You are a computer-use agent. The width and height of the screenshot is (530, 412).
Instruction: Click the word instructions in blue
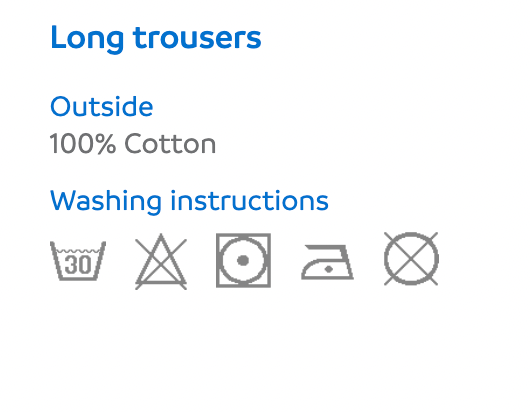(x=249, y=201)
